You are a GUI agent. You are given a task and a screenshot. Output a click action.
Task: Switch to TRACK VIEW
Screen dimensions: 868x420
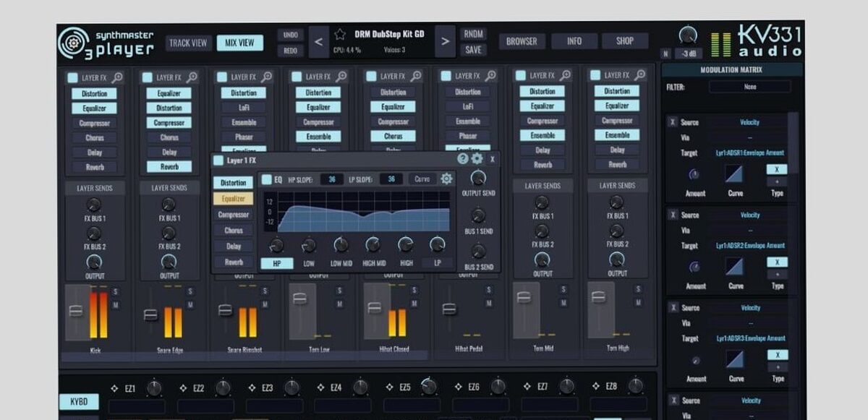[188, 42]
